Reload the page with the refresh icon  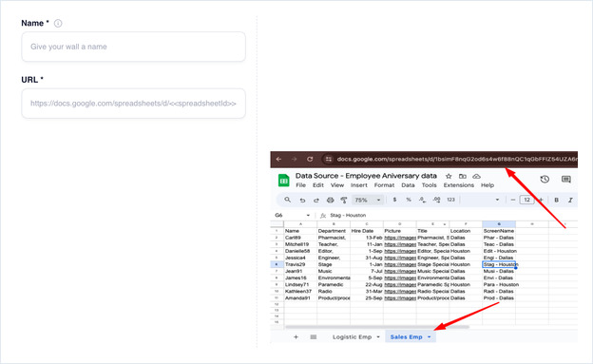click(x=310, y=160)
